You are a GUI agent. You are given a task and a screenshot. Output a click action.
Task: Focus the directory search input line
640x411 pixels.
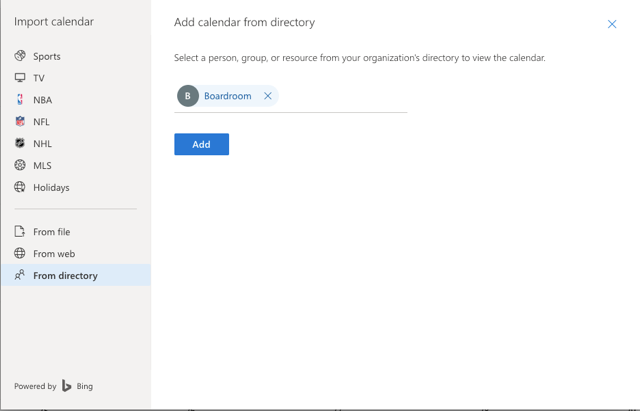(343, 96)
